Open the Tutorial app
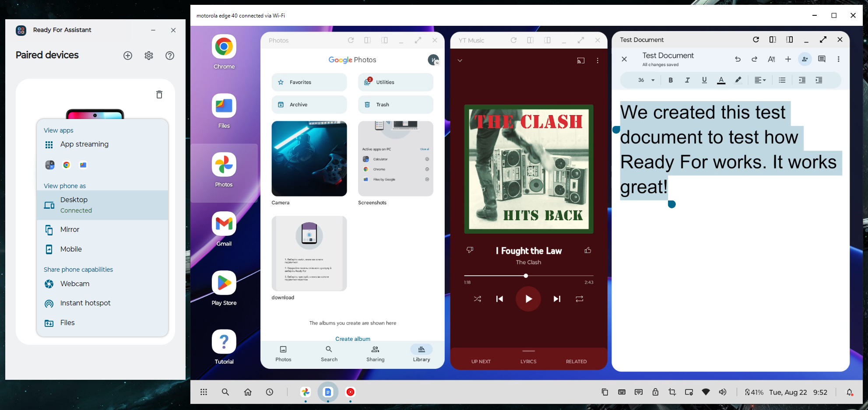The width and height of the screenshot is (868, 410). tap(224, 347)
